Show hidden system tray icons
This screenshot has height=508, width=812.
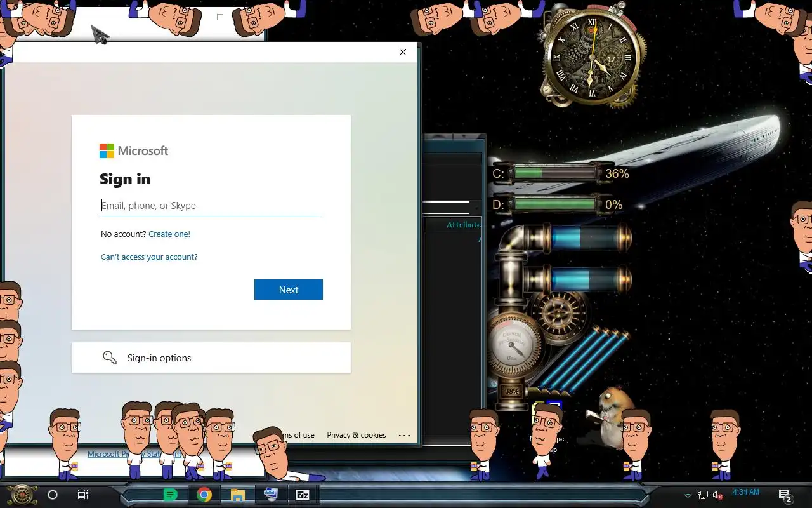[x=687, y=495]
